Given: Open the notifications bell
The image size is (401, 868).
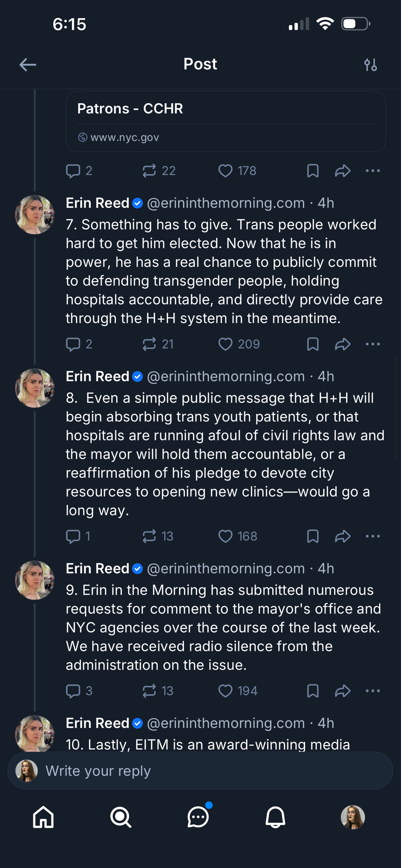Looking at the screenshot, I should (x=275, y=817).
